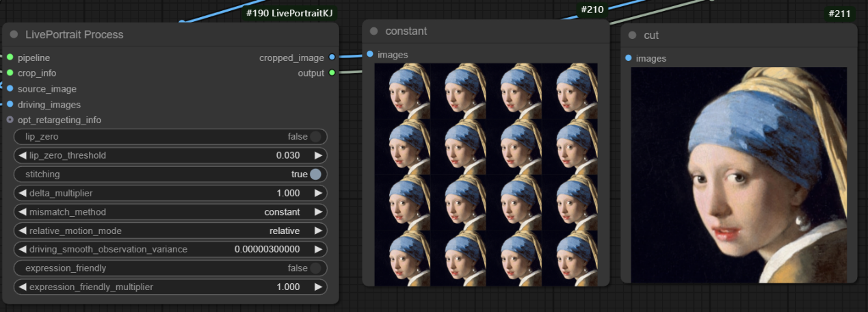Click the cropped_image output connector
The width and height of the screenshot is (868, 312).
click(x=332, y=57)
